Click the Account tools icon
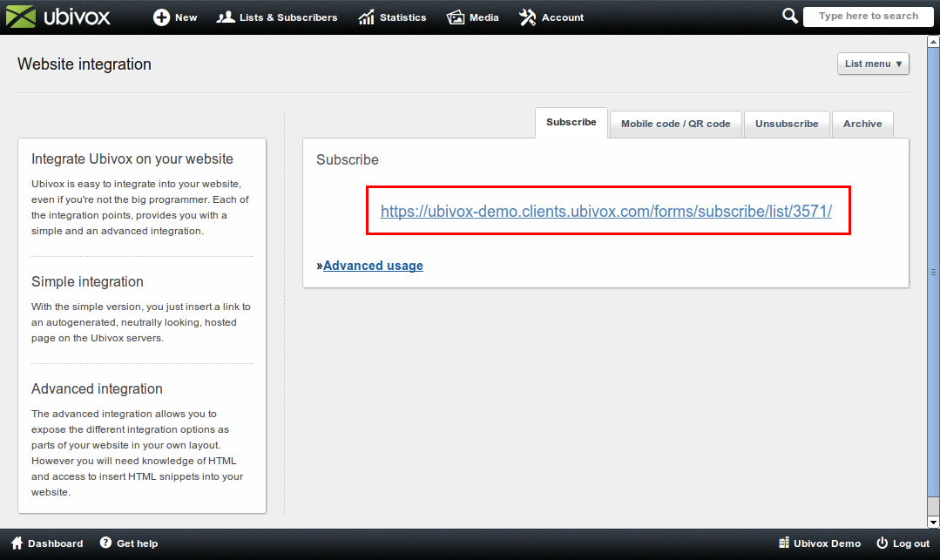 [x=528, y=17]
